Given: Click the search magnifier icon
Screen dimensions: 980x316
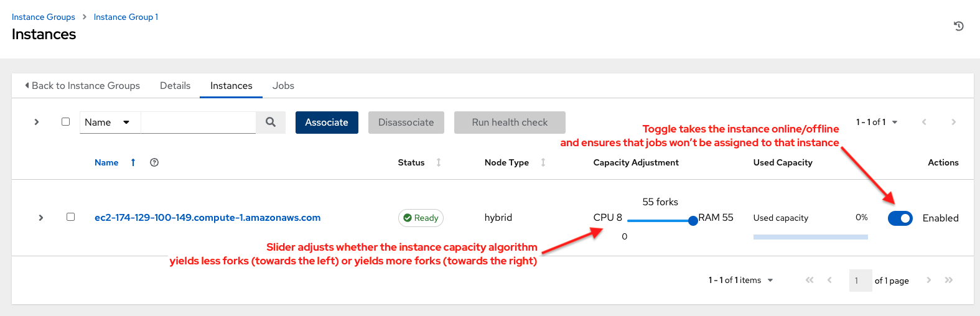Looking at the screenshot, I should coord(271,123).
